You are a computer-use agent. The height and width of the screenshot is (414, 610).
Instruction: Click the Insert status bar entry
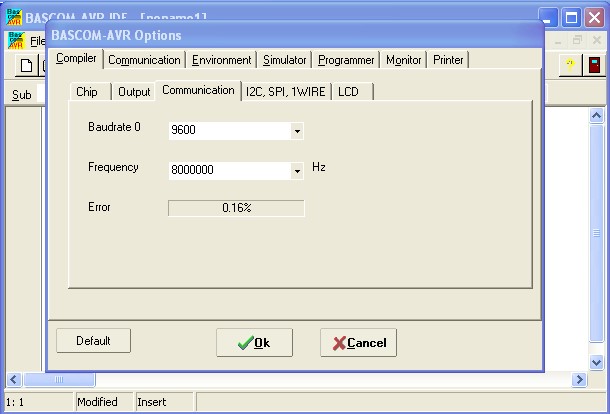tap(163, 402)
